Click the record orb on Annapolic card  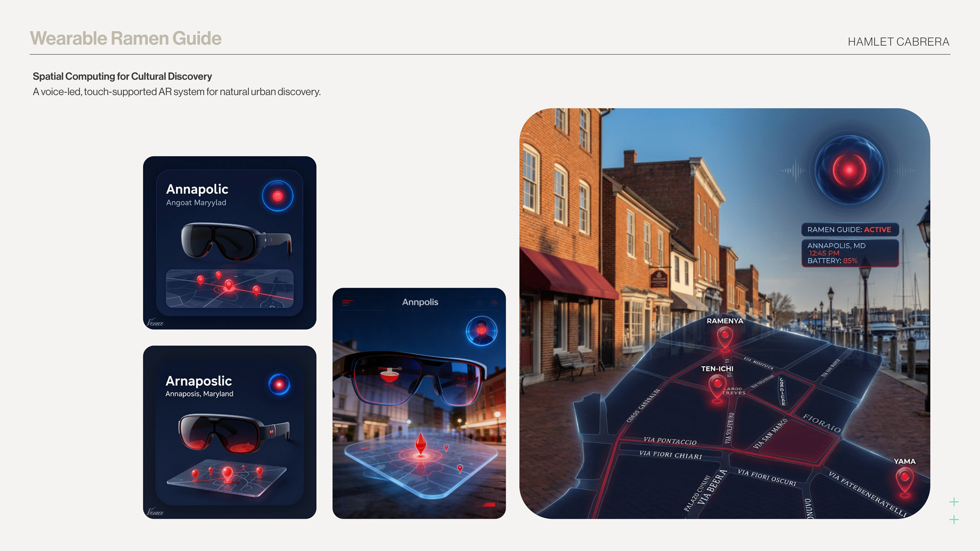(x=278, y=196)
